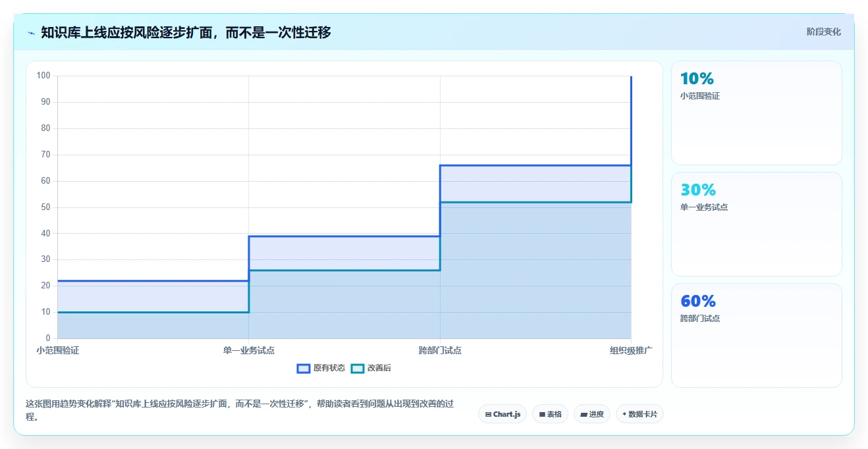The image size is (868, 449).
Task: Click the 单一业务试点 x-axis label
Action: point(249,350)
